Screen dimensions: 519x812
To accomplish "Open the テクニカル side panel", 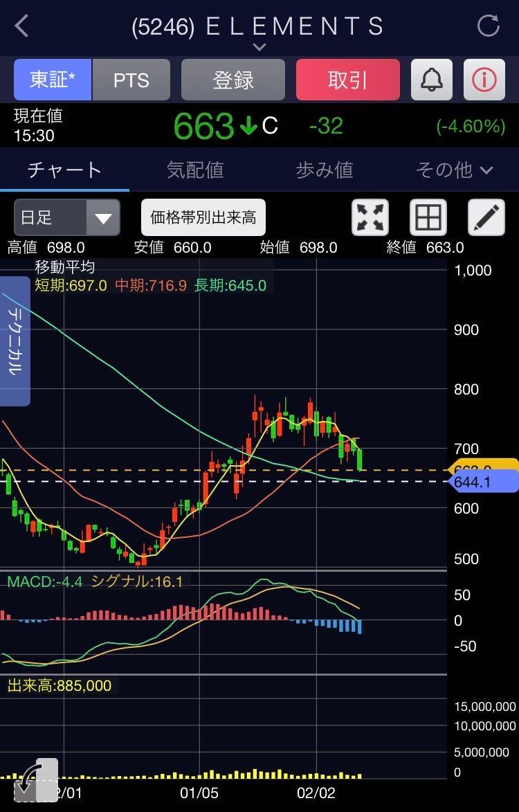I will pos(15,341).
